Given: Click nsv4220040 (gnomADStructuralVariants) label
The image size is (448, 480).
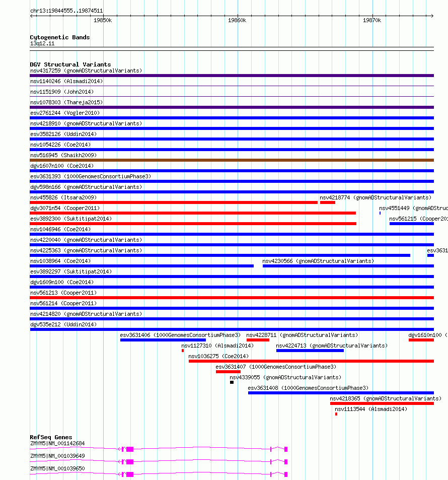Looking at the screenshot, I should tap(86, 240).
